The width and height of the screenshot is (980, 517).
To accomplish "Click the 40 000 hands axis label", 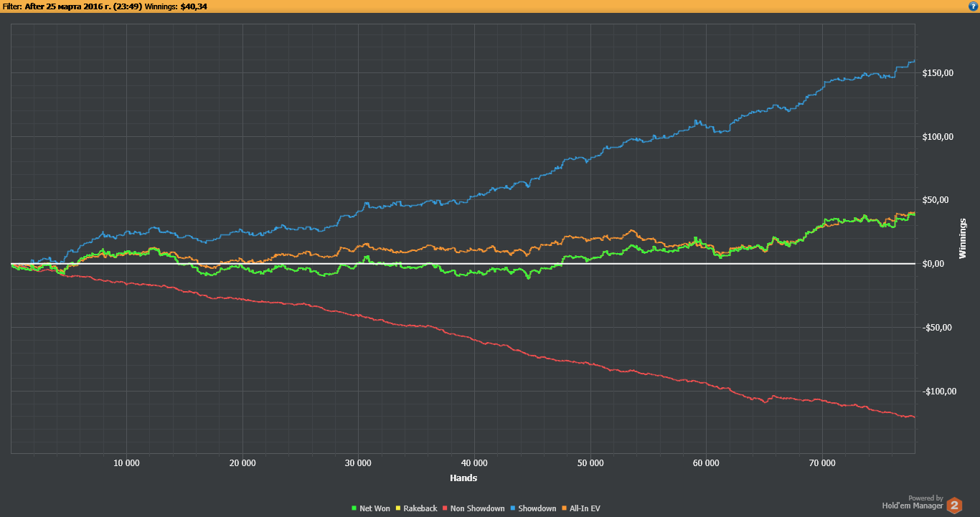I will [x=474, y=463].
